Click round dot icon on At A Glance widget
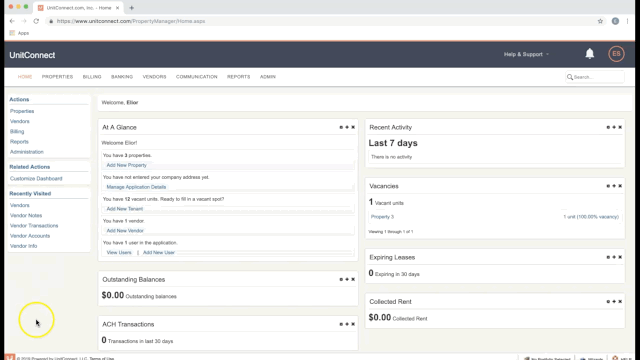Image resolution: width=640 pixels, height=360 pixels. [341, 127]
